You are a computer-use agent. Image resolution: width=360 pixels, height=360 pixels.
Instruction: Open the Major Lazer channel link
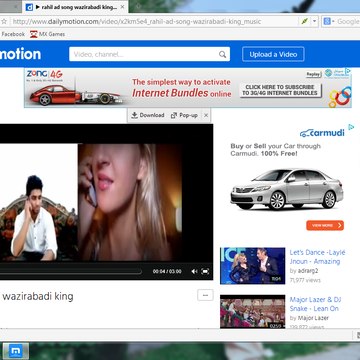coord(313,318)
